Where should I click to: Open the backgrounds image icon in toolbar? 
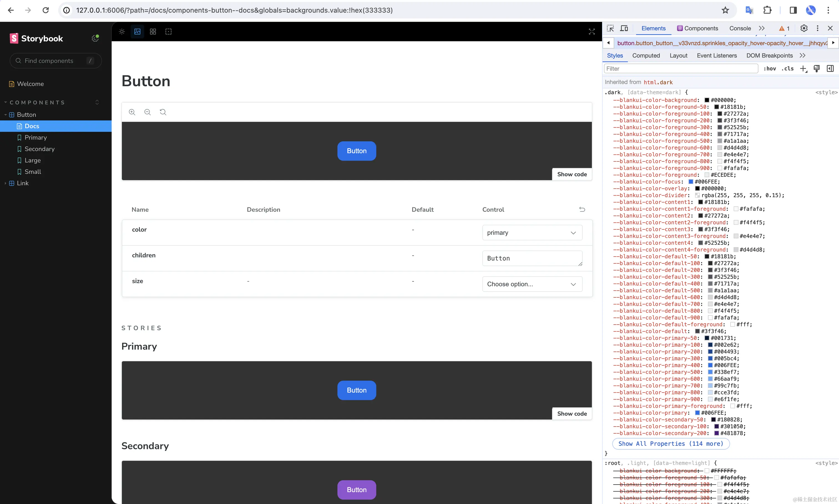click(137, 31)
